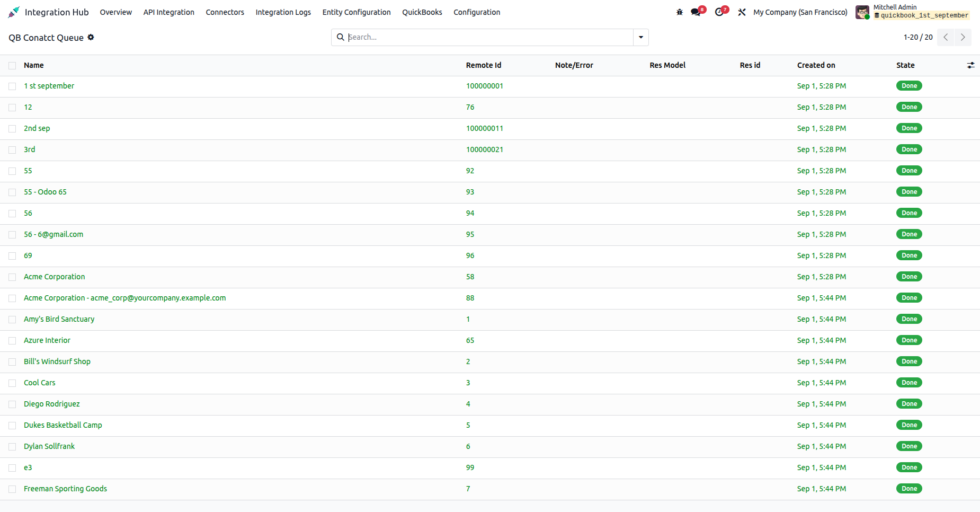Screen dimensions: 980x512
Task: Click Mitchell Admin user avatar
Action: coord(862,12)
